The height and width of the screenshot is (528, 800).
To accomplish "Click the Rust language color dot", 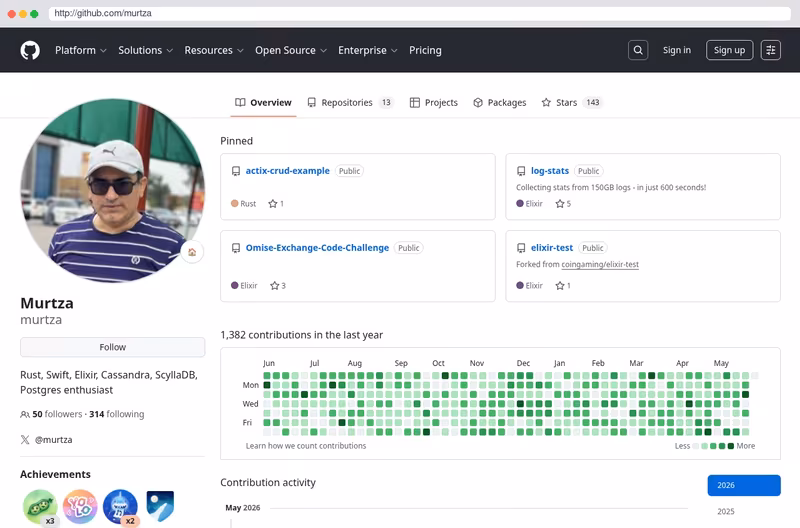I will coord(235,204).
